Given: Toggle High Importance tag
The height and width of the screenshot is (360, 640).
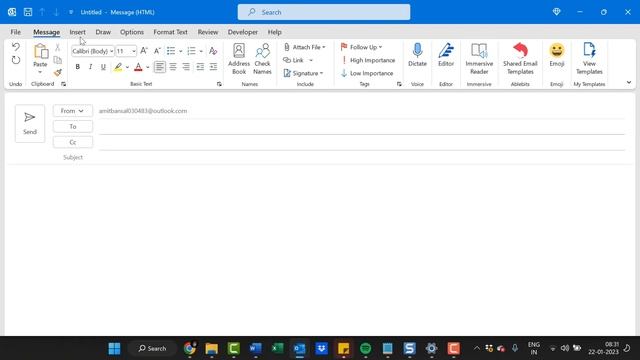Looking at the screenshot, I should coord(368,60).
